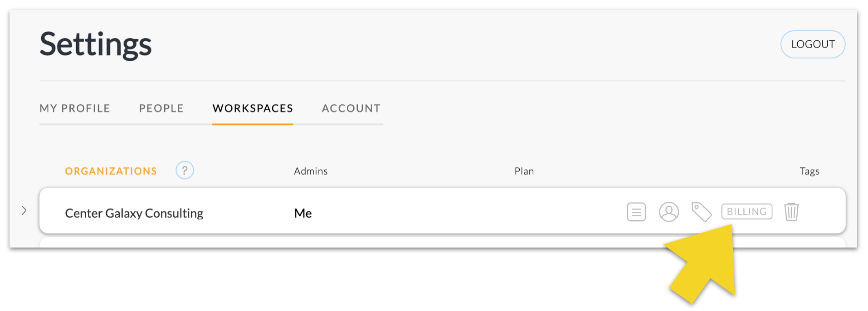This screenshot has height=311, width=868.
Task: Switch to the MY PROFILE tab
Action: [x=75, y=108]
